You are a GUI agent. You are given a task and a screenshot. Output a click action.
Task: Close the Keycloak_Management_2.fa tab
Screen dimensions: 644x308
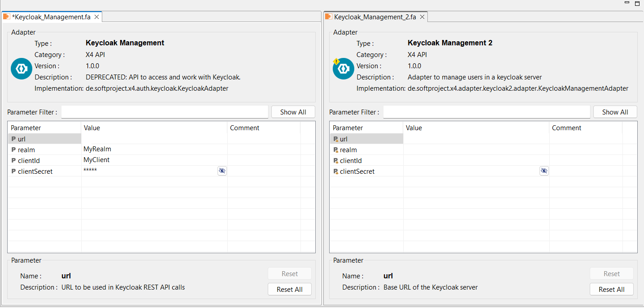(422, 17)
